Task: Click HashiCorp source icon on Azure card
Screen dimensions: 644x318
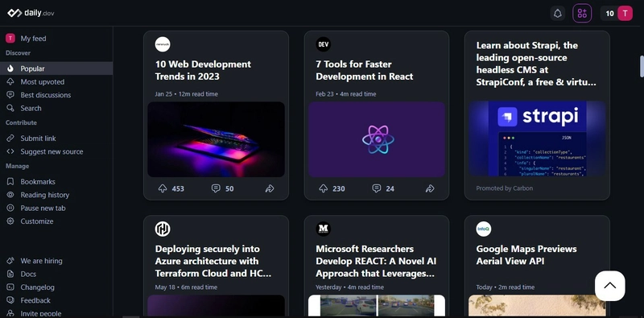Action: (x=163, y=229)
